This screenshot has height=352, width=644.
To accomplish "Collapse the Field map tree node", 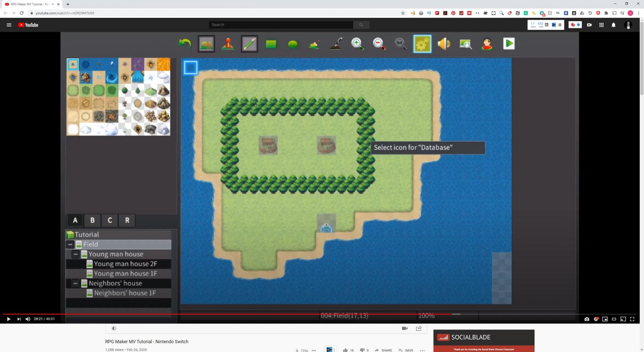I will click(x=70, y=245).
